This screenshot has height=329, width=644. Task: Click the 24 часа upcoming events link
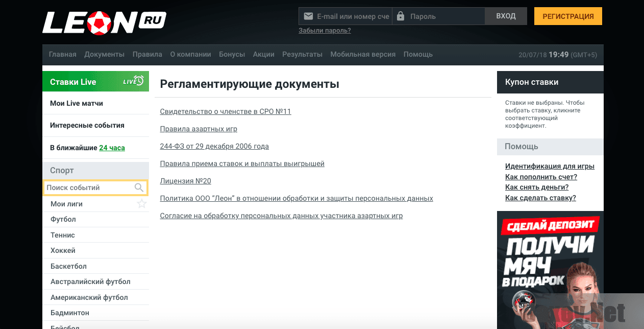pyautogui.click(x=112, y=148)
